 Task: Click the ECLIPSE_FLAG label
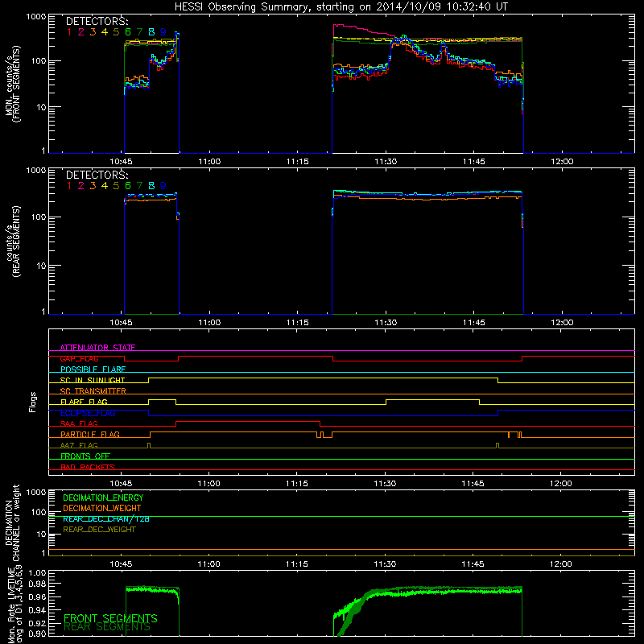pyautogui.click(x=88, y=413)
